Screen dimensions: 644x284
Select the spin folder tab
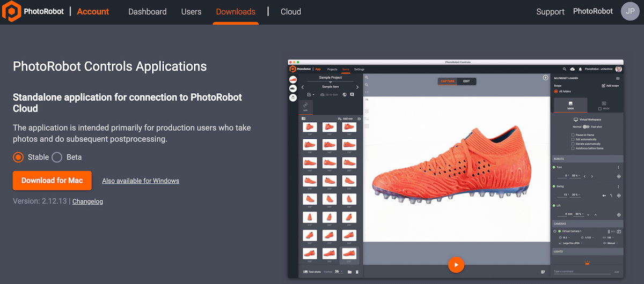coord(305,107)
